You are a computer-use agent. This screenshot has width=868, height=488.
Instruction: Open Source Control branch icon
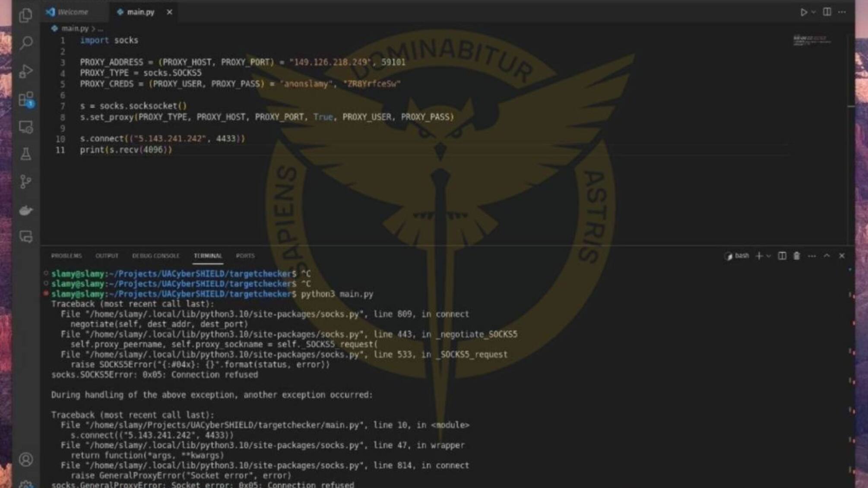click(26, 182)
